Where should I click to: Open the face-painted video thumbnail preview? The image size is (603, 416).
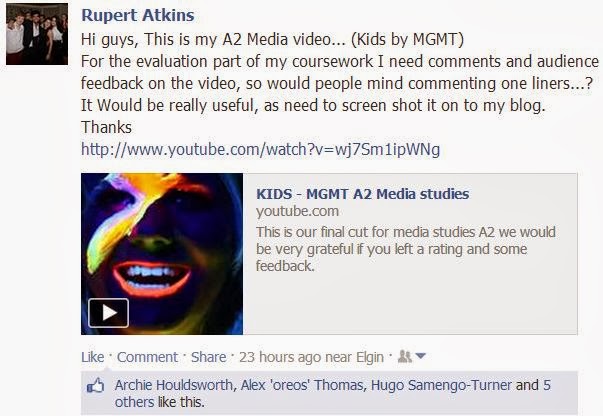162,254
